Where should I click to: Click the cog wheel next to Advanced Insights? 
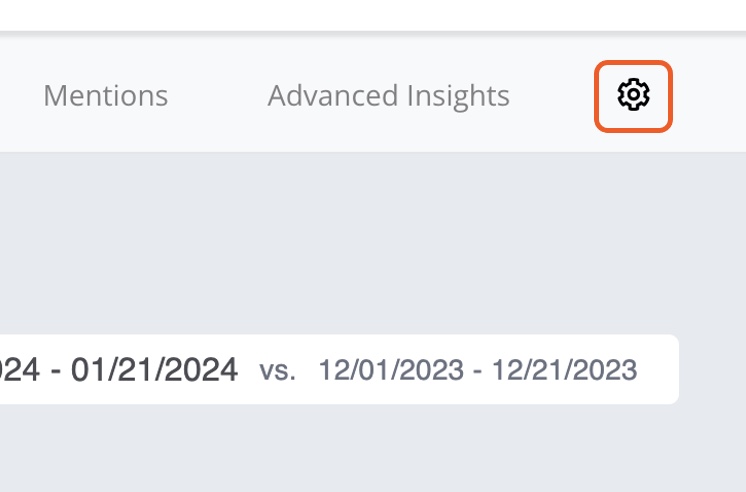point(633,96)
